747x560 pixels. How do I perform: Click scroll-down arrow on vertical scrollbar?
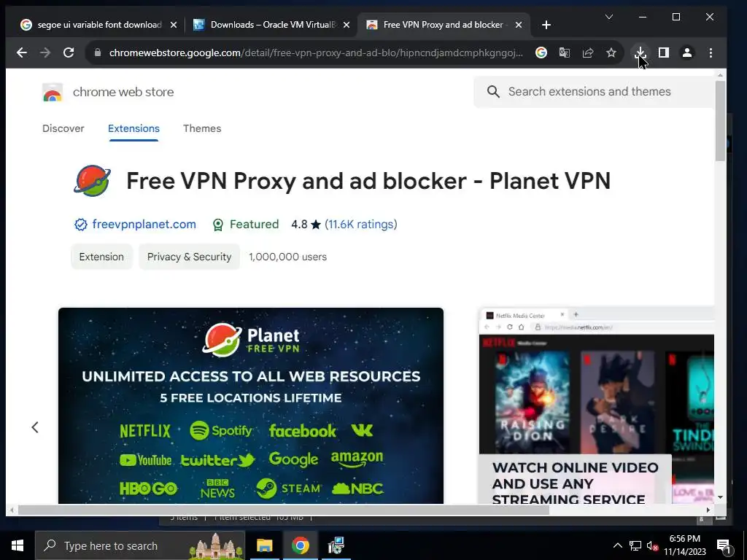(x=720, y=497)
